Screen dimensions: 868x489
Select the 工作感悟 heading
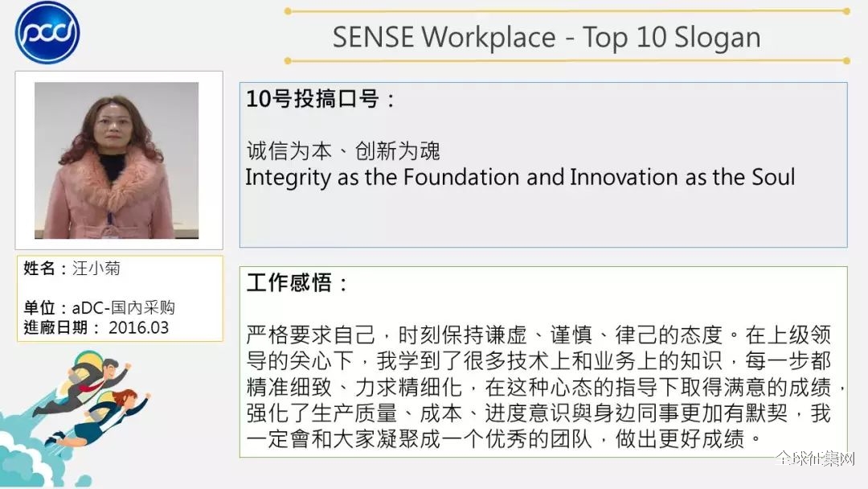coord(297,282)
